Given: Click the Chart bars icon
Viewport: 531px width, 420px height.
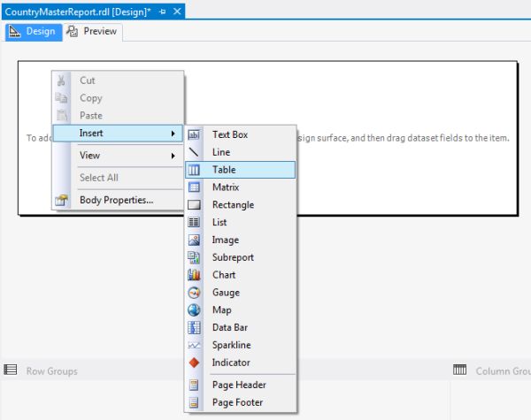Looking at the screenshot, I should tap(194, 275).
